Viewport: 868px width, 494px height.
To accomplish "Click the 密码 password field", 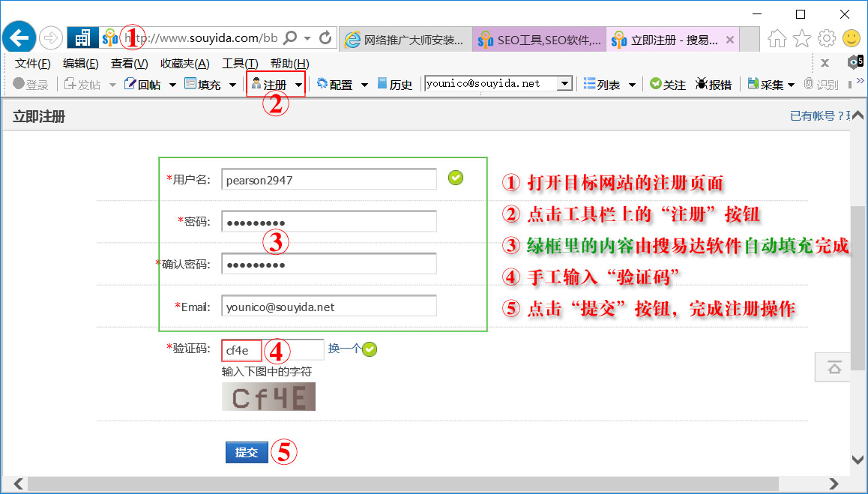I will click(x=329, y=222).
